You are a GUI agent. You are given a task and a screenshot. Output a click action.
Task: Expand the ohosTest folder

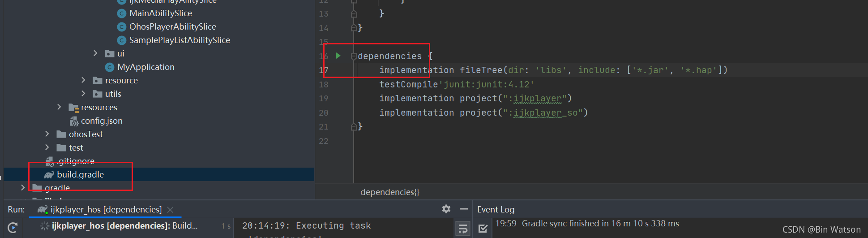pos(47,134)
